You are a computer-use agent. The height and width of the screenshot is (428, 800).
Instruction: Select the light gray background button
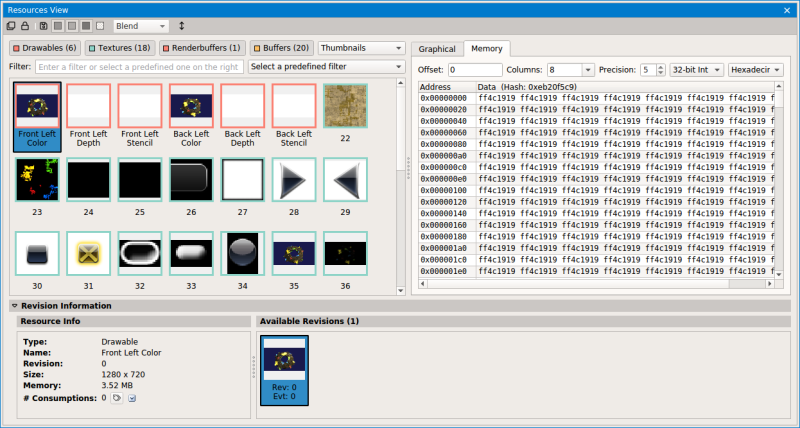(x=72, y=26)
